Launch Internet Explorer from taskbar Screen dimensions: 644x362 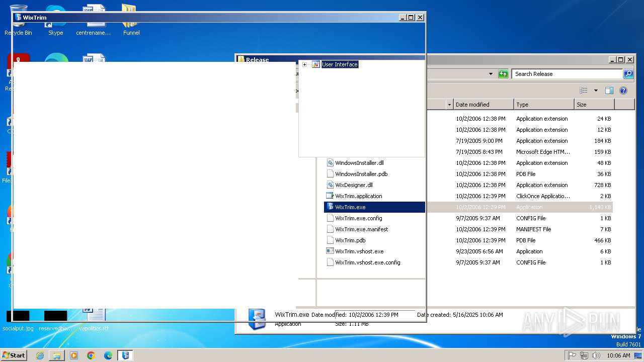pyautogui.click(x=40, y=355)
